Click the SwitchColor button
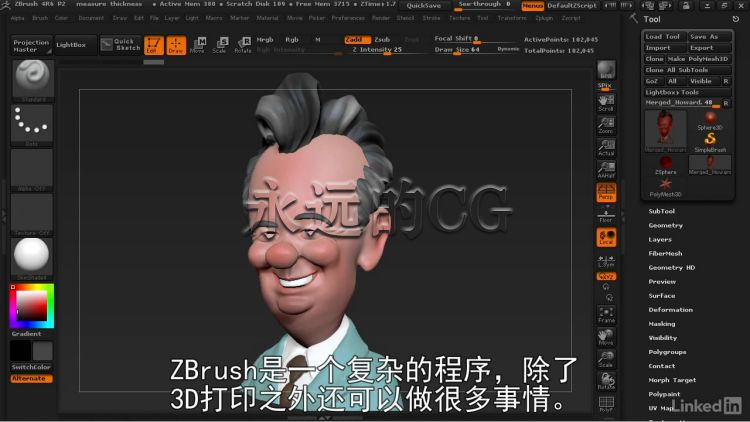Viewport: 750px width, 422px height. click(32, 367)
